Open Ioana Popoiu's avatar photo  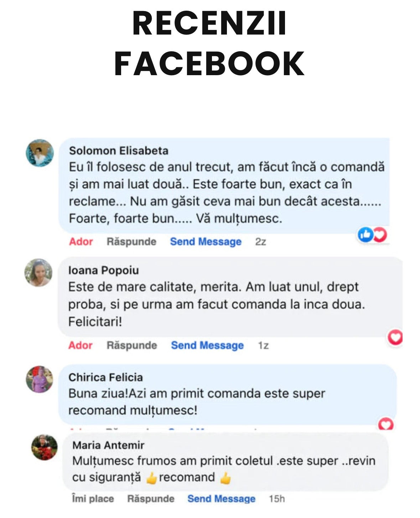[38, 273]
